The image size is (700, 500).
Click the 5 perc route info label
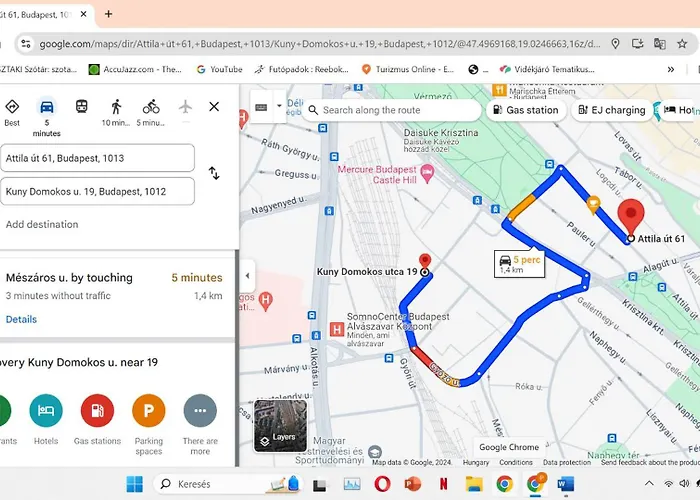(520, 264)
